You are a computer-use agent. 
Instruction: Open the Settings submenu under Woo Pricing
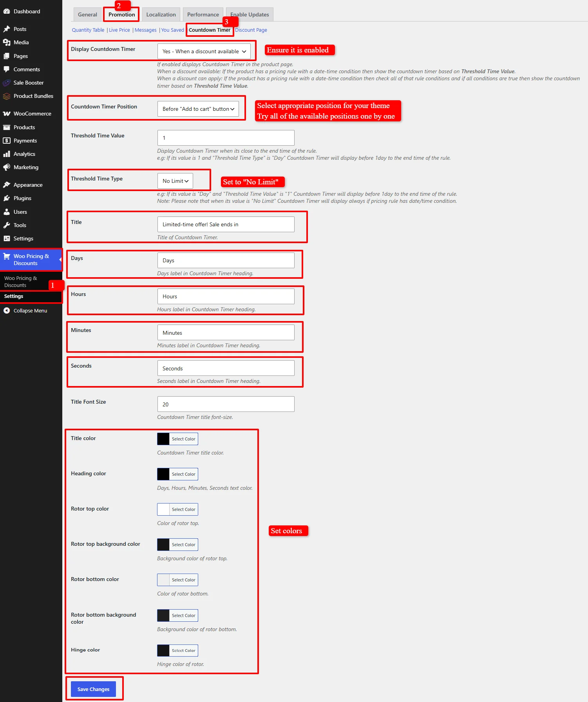click(14, 296)
